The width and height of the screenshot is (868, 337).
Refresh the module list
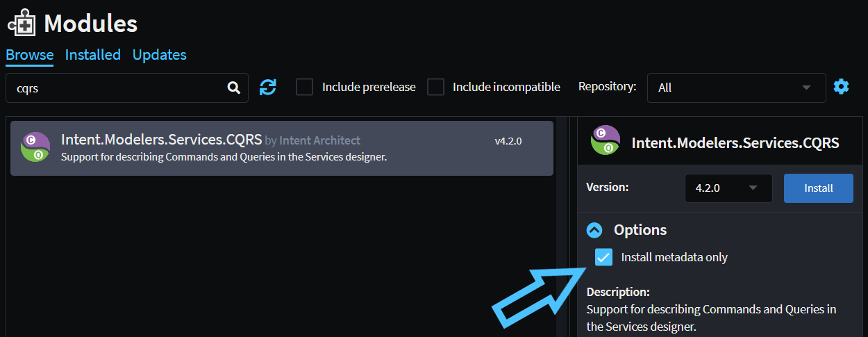point(268,87)
